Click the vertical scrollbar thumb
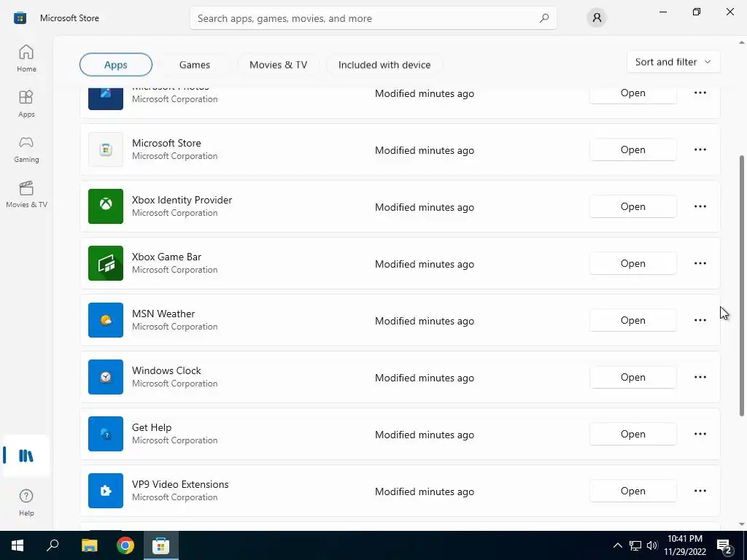The height and width of the screenshot is (560, 747). (x=742, y=286)
